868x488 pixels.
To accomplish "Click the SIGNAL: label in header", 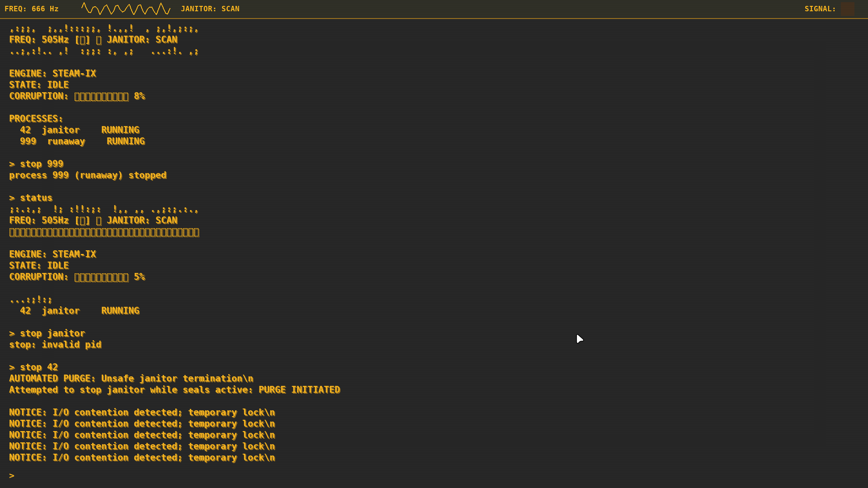I will point(820,9).
